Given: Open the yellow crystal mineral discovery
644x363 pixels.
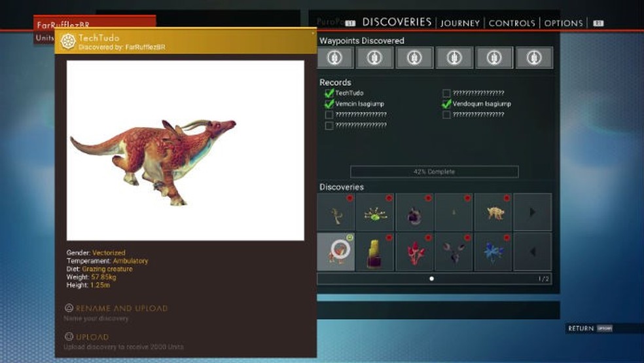Looking at the screenshot, I should click(x=375, y=252).
